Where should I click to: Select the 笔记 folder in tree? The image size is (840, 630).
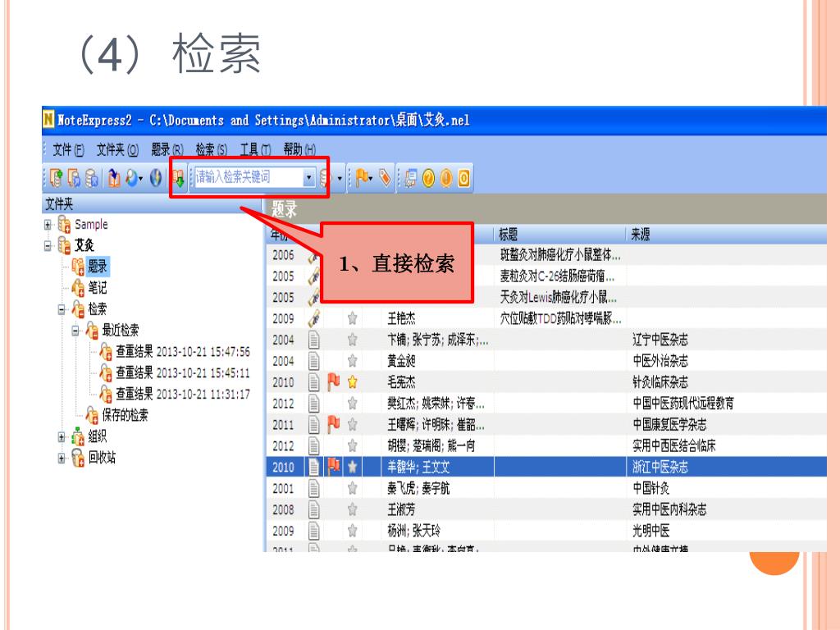98,288
